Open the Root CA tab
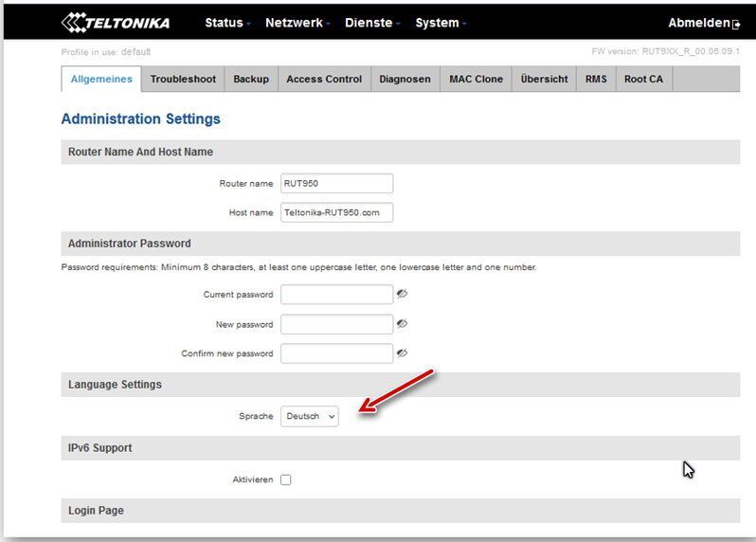The height and width of the screenshot is (542, 756). pyautogui.click(x=643, y=80)
